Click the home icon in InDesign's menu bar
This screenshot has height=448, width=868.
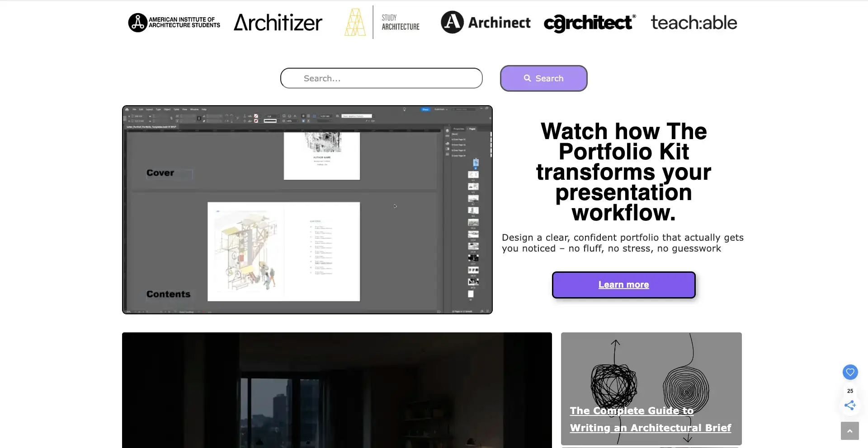pyautogui.click(x=127, y=109)
